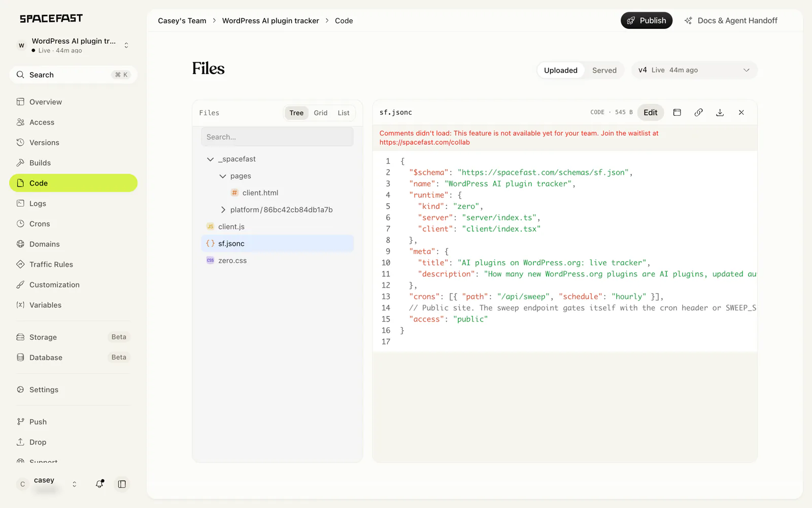Switch to Uploaded files view

coord(561,70)
